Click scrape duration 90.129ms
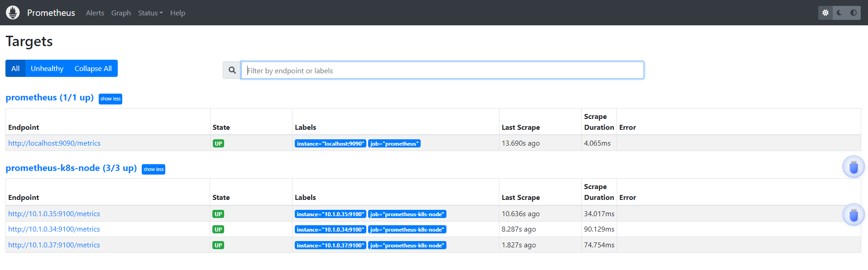 point(599,229)
